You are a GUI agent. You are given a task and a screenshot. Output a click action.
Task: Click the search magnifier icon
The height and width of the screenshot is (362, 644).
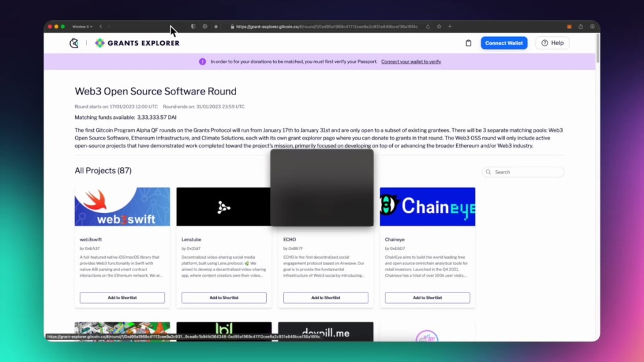tap(489, 172)
